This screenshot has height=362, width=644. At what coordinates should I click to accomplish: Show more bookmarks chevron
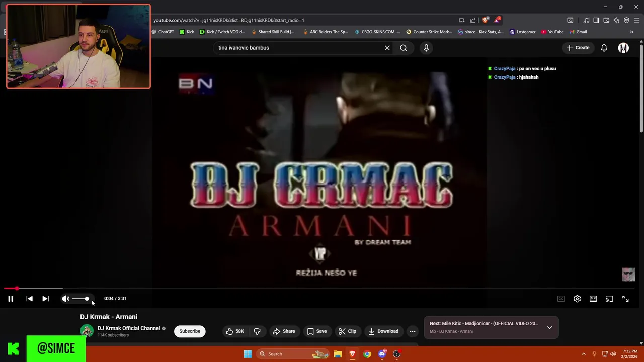click(631, 32)
